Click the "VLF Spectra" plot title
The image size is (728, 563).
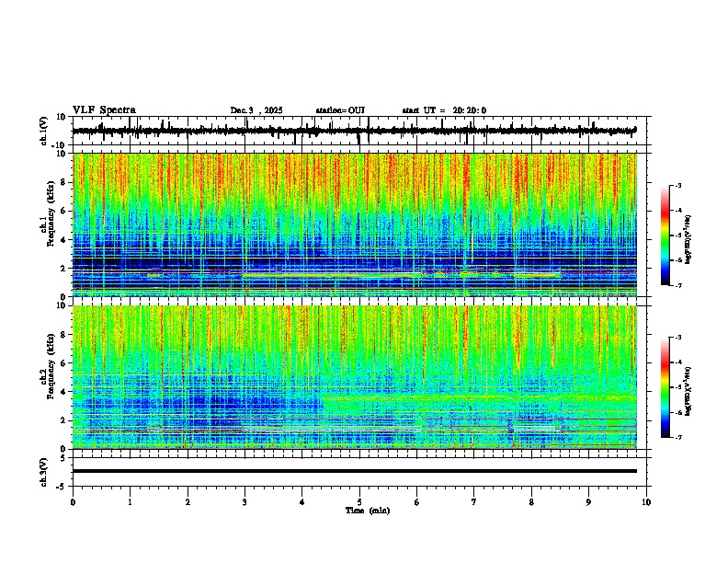tap(104, 110)
